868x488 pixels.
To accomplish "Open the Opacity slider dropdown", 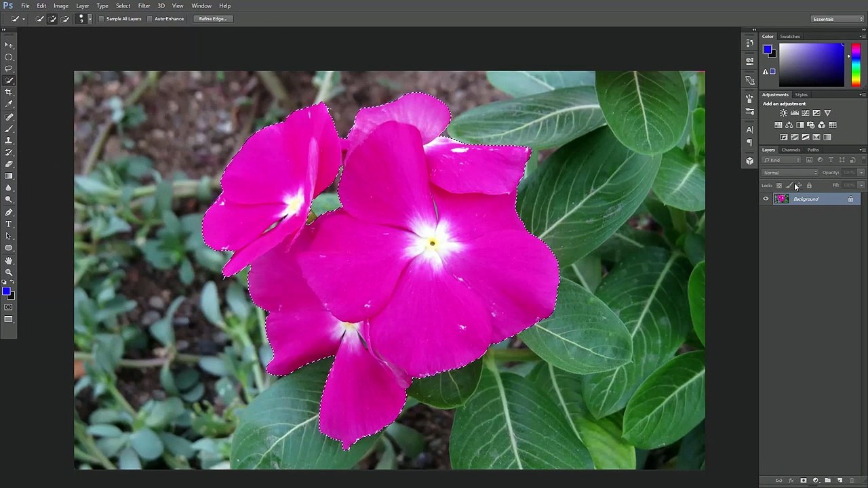I will [861, 173].
